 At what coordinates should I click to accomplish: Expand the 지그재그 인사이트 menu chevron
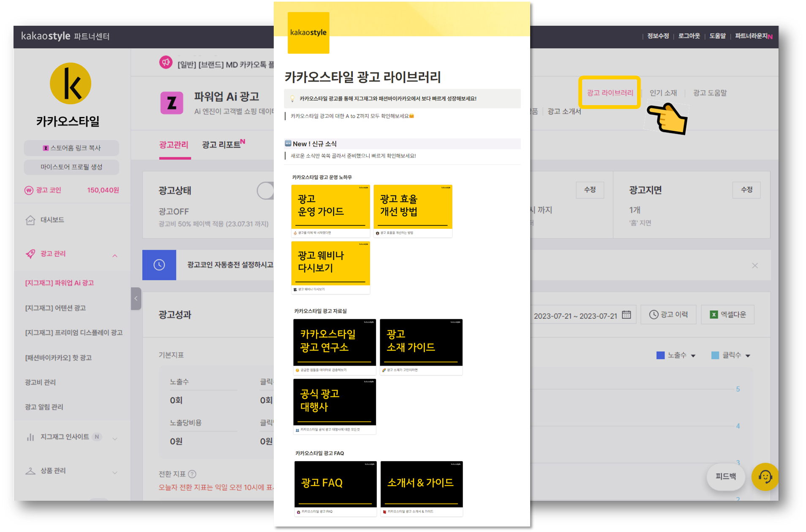click(x=115, y=439)
